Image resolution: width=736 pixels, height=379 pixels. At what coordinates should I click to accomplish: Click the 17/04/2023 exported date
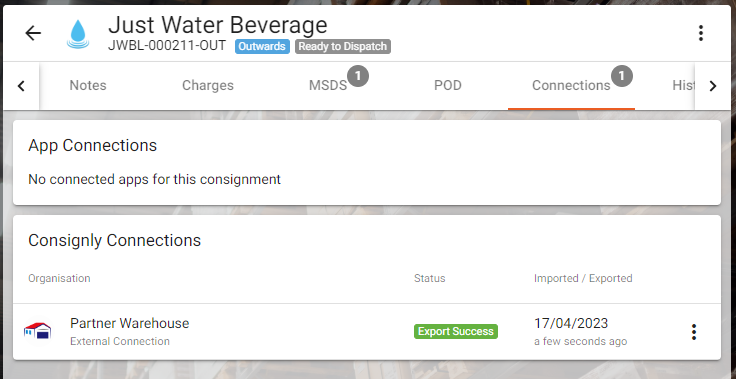point(571,323)
